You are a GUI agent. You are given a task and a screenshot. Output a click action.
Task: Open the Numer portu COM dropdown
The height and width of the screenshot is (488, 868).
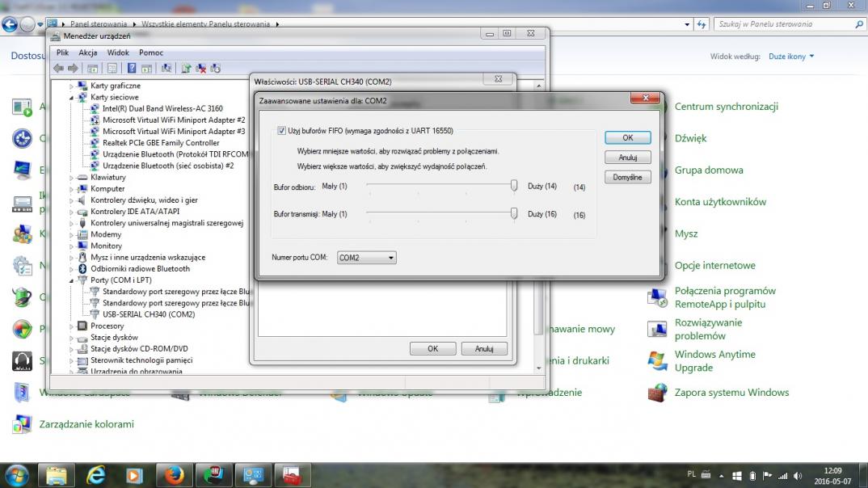click(x=366, y=258)
